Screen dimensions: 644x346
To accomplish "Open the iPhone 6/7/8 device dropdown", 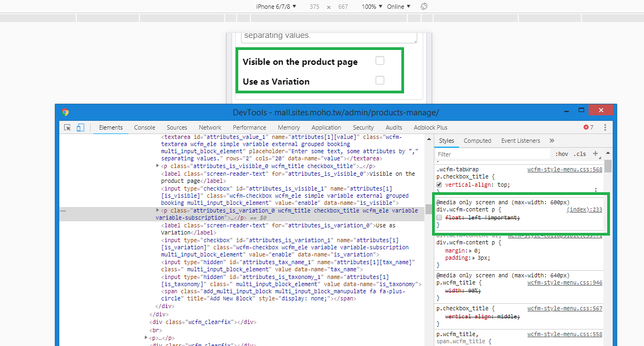I will [x=276, y=7].
